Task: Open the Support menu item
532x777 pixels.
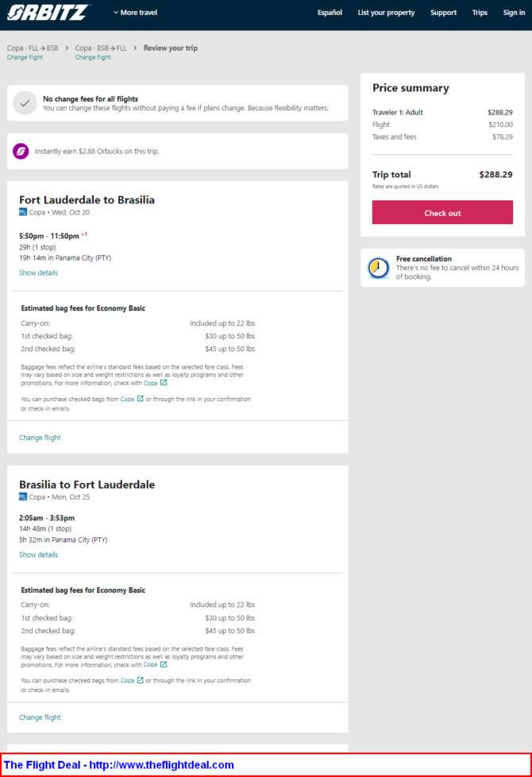Action: pos(443,13)
